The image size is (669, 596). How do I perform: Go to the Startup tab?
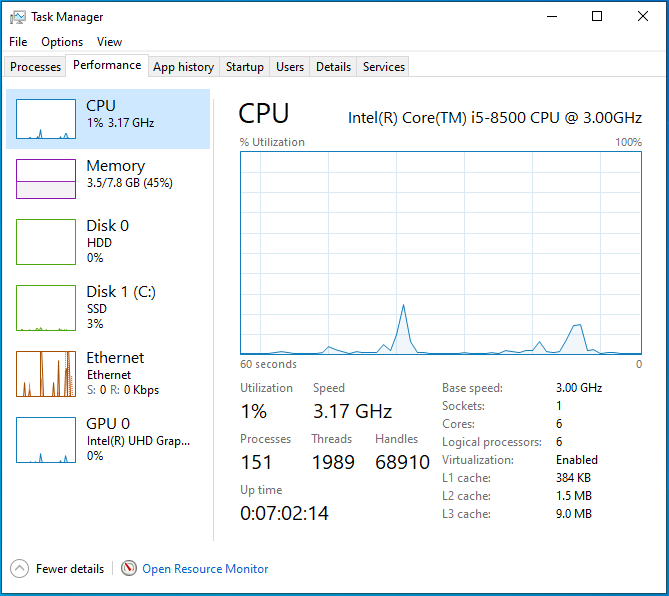(245, 67)
